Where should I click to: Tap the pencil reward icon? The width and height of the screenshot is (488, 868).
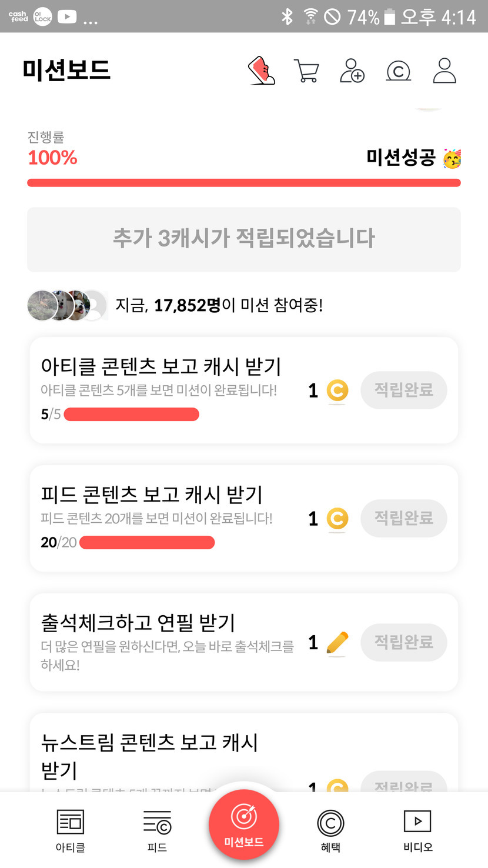coord(337,643)
